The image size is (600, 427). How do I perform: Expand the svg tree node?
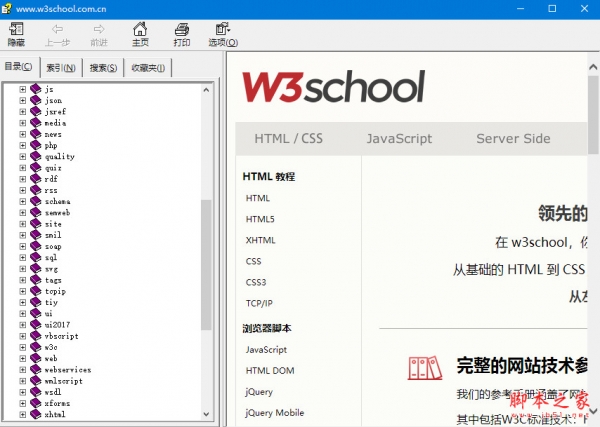point(23,269)
